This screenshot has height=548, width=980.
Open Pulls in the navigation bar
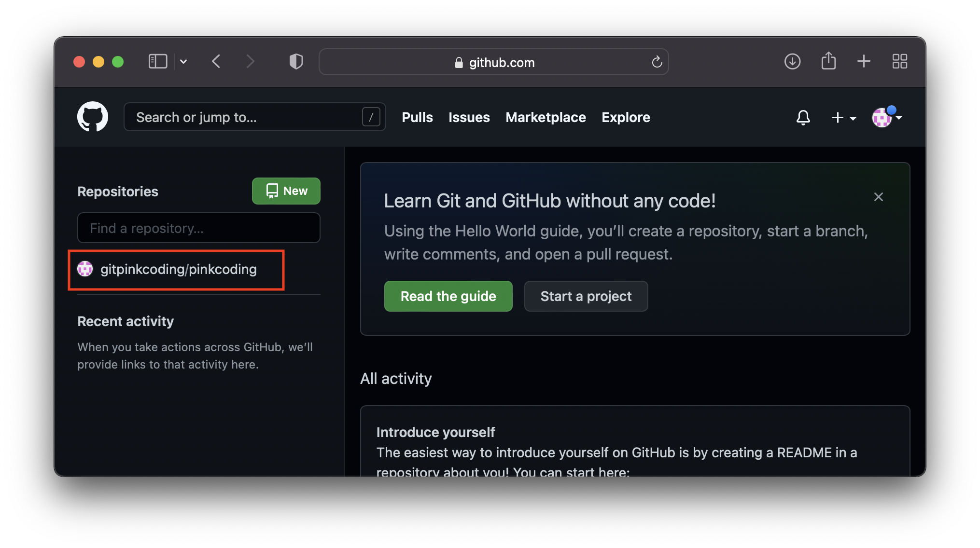(x=417, y=117)
